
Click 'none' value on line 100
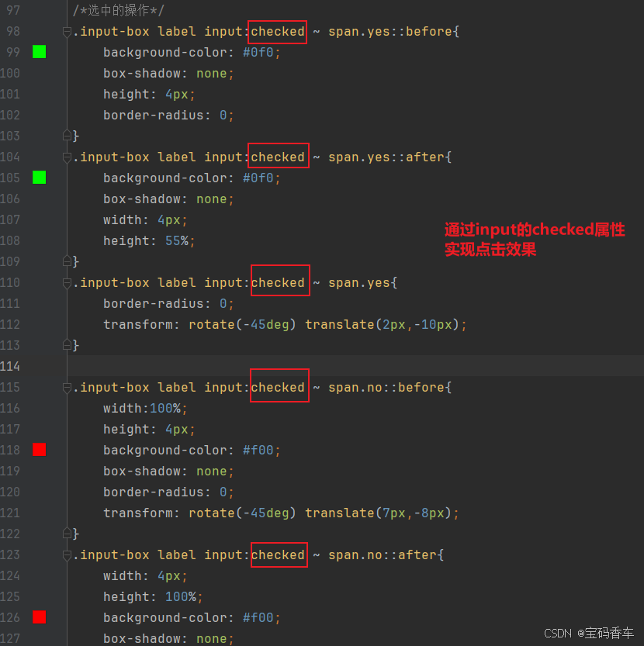tap(212, 74)
